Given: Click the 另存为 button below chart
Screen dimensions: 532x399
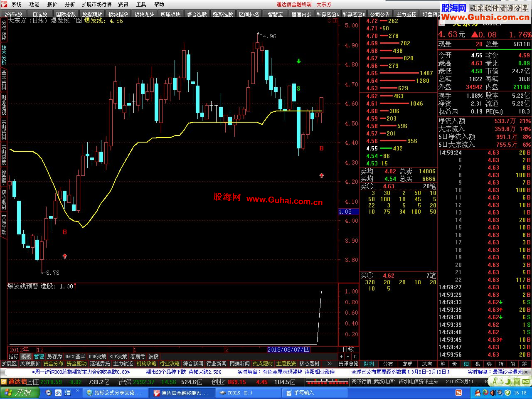Looking at the screenshot, I should coord(54,357).
